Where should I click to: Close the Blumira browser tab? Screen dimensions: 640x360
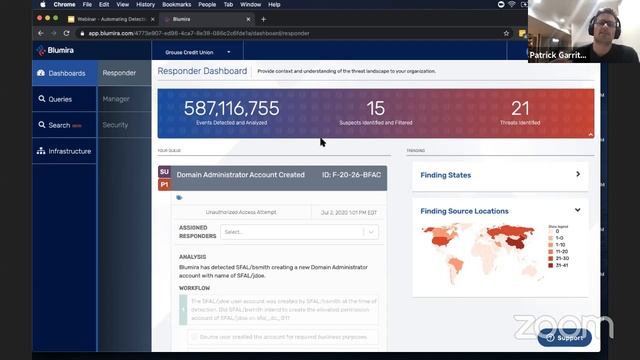pos(248,19)
